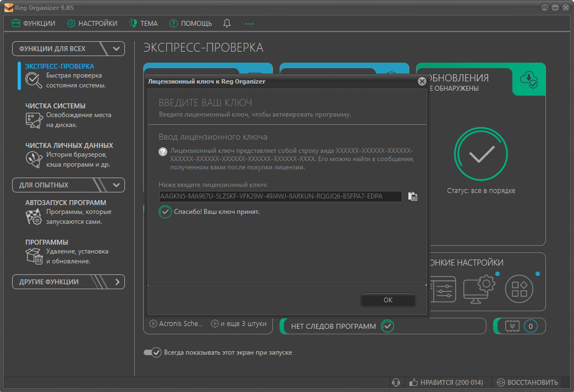The width and height of the screenshot is (574, 392).
Task: Click the updates cloud download icon
Action: click(529, 79)
